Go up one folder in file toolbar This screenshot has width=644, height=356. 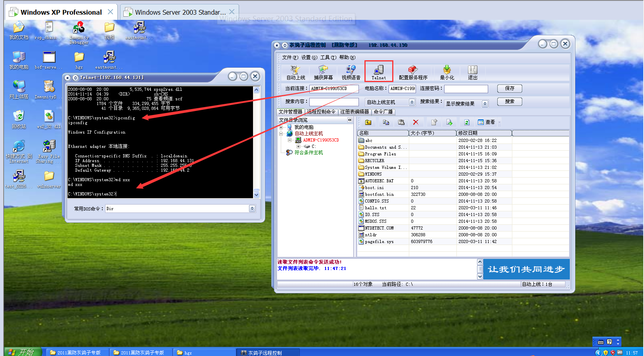(x=368, y=122)
